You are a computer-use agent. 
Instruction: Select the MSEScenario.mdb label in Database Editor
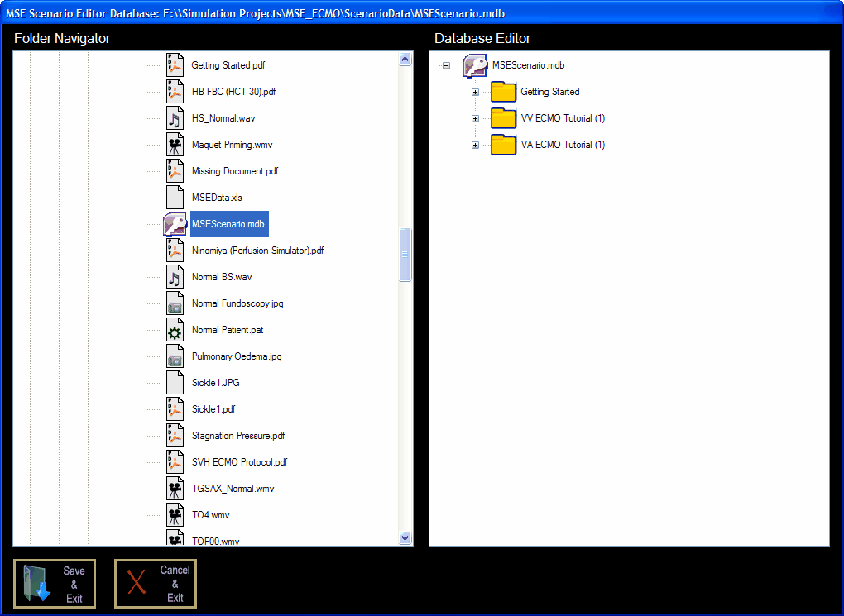tap(529, 65)
